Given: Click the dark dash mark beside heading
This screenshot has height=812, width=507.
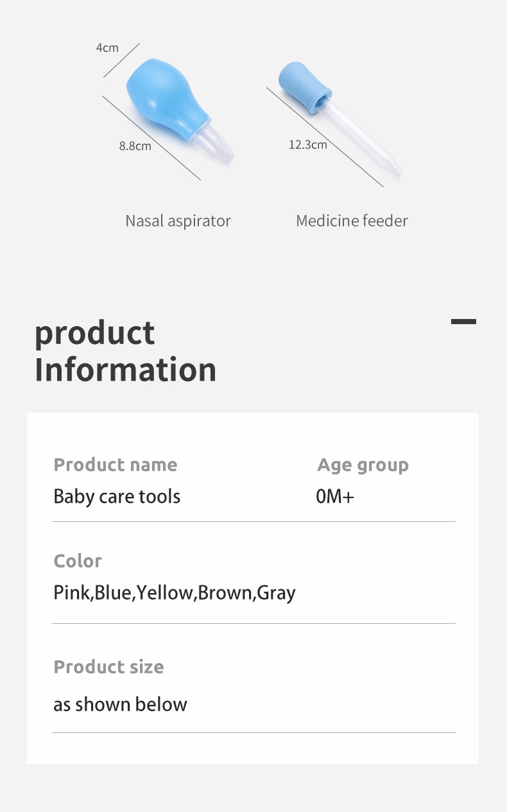Looking at the screenshot, I should point(463,322).
